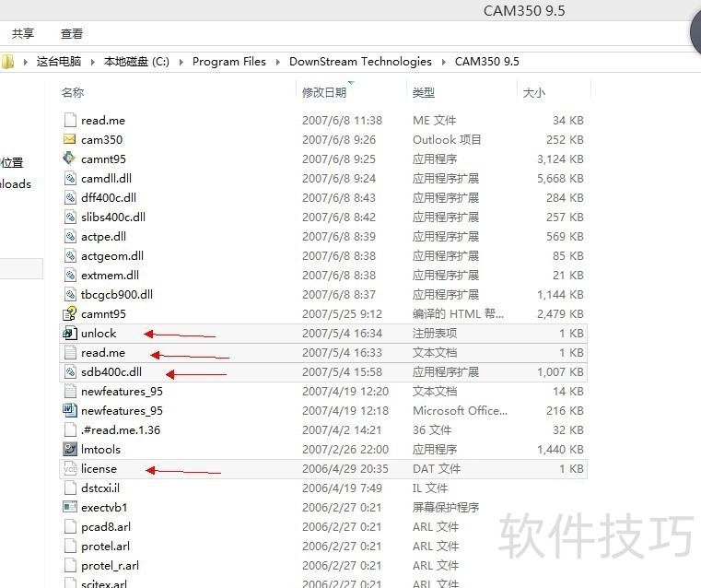Click 这台电脑 in the address bar
The height and width of the screenshot is (588, 701).
[x=59, y=61]
